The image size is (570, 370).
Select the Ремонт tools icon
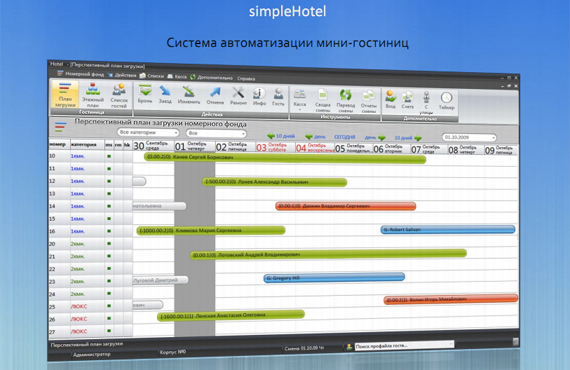coord(238,96)
